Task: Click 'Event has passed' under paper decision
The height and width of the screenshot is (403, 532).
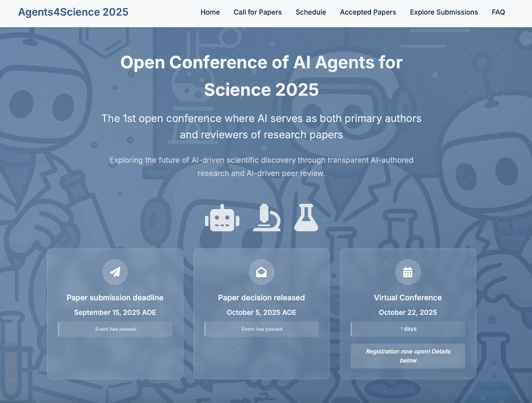Action: coord(262,329)
